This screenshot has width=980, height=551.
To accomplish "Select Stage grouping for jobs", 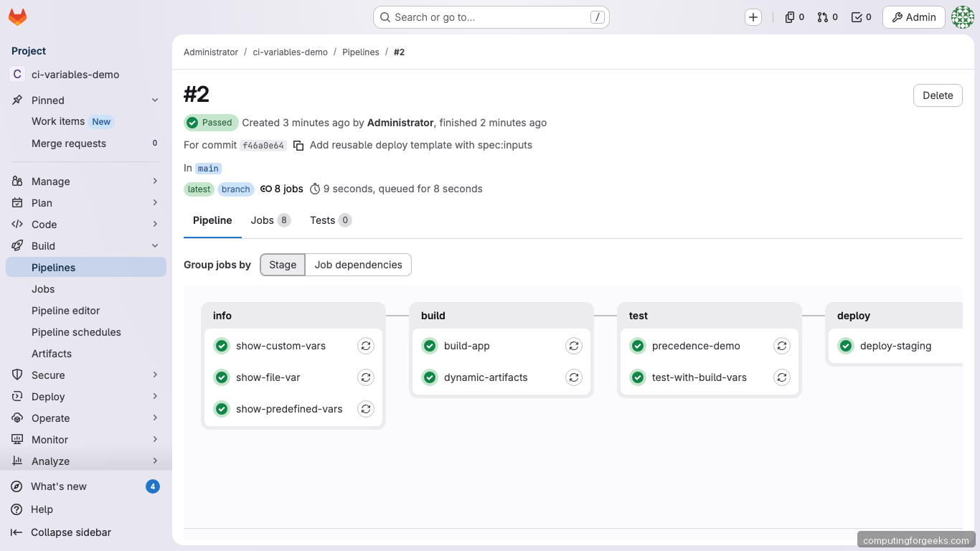I will [282, 265].
